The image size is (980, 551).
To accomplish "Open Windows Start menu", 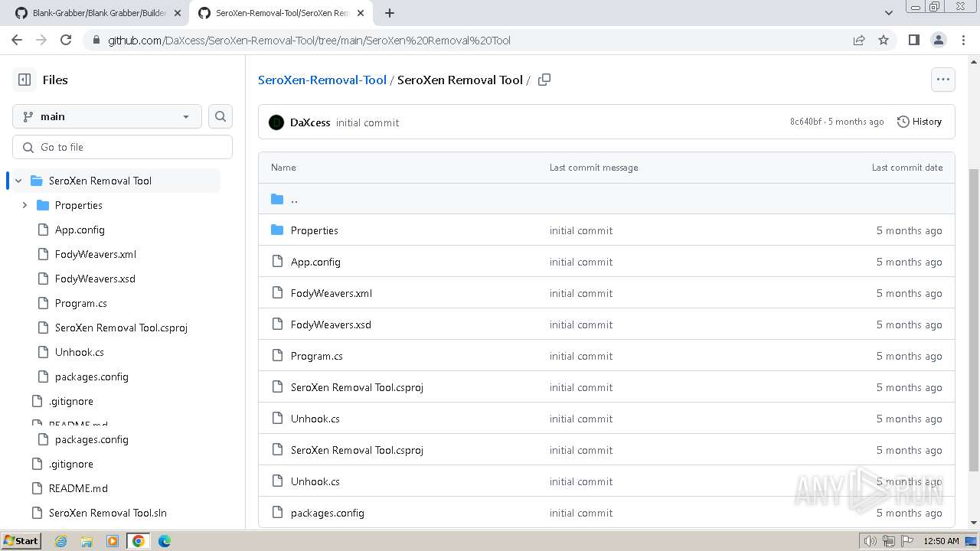I will coord(21,540).
